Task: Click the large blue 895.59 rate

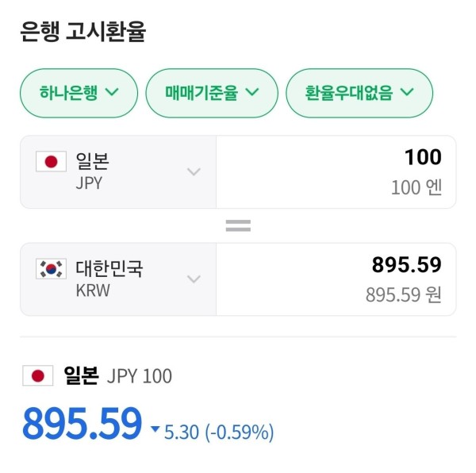Action: click(82, 423)
